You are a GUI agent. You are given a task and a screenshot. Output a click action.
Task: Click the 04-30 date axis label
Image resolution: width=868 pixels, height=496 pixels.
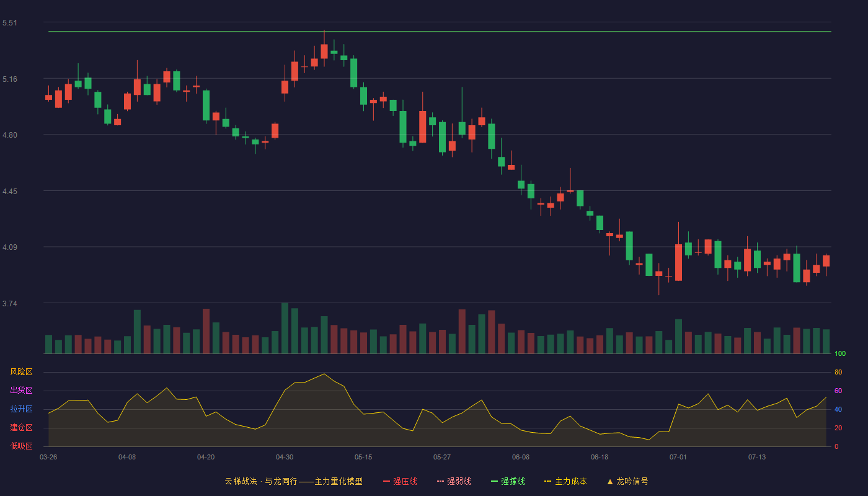coord(285,457)
